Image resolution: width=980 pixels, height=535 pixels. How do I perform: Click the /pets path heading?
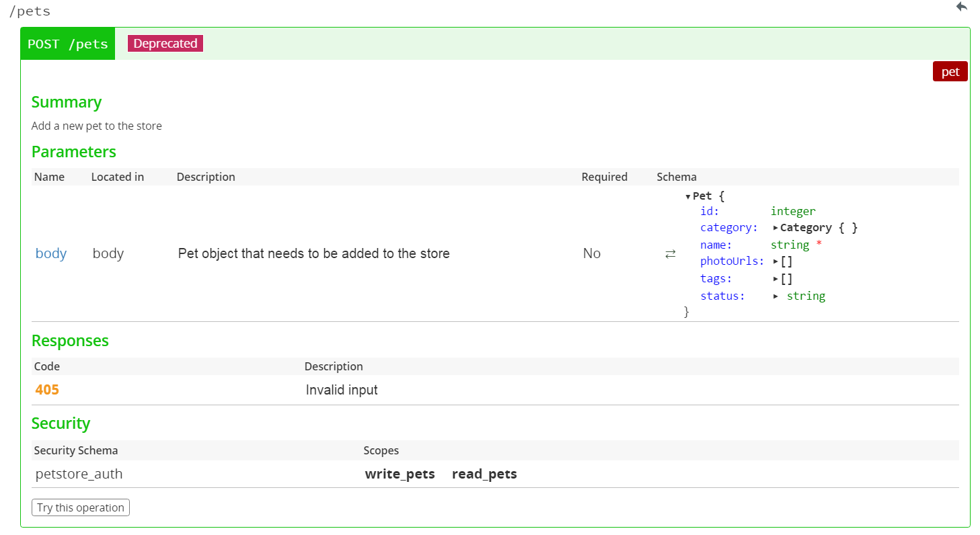(x=29, y=11)
